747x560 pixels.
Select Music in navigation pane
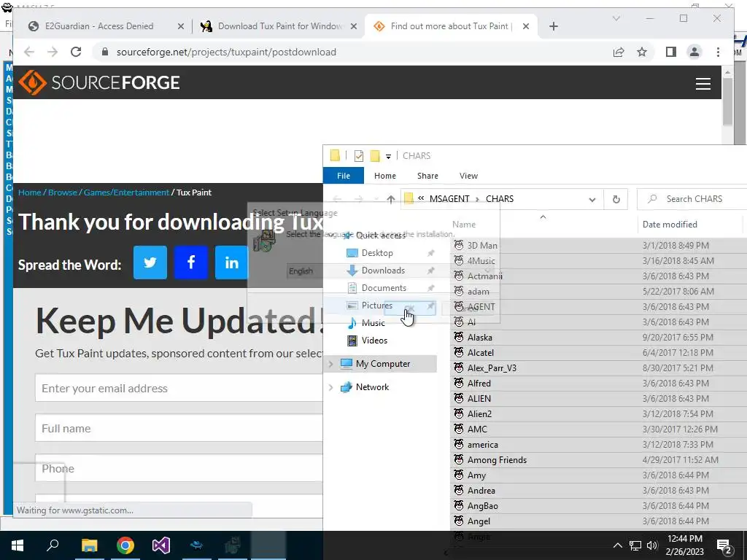coord(373,323)
